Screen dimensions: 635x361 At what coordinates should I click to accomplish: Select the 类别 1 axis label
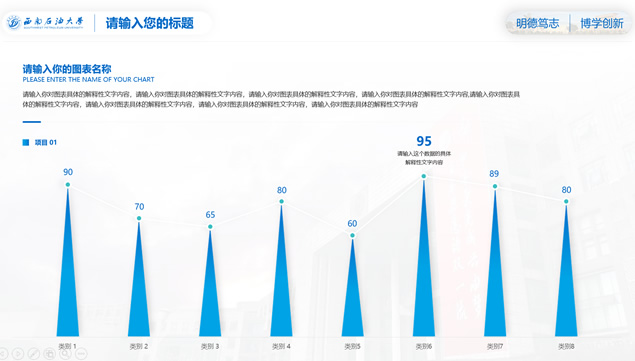click(x=67, y=346)
